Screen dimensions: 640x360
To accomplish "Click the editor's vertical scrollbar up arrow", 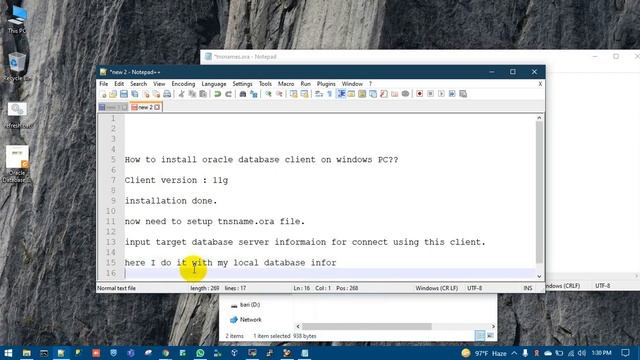I will click(x=539, y=118).
